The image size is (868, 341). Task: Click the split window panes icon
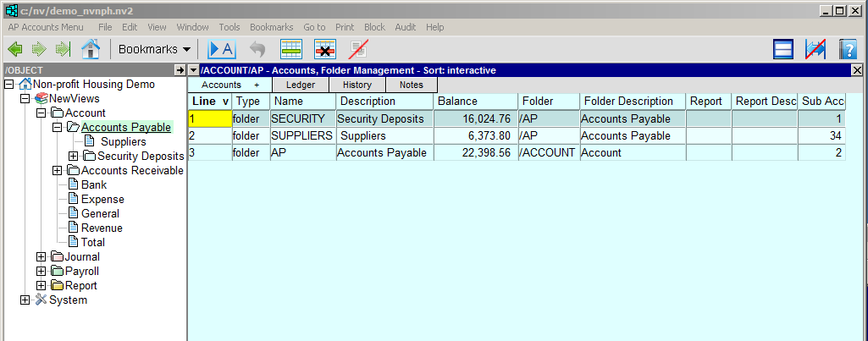coord(783,49)
